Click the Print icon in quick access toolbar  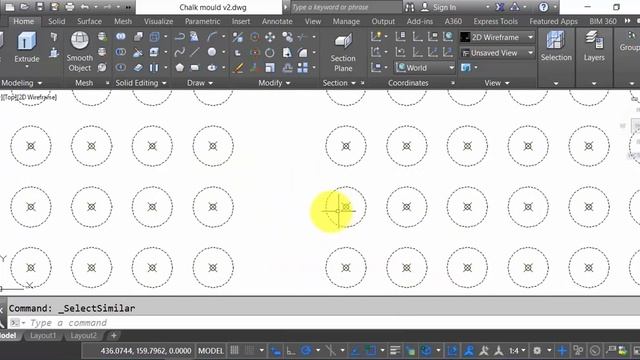pos(69,7)
